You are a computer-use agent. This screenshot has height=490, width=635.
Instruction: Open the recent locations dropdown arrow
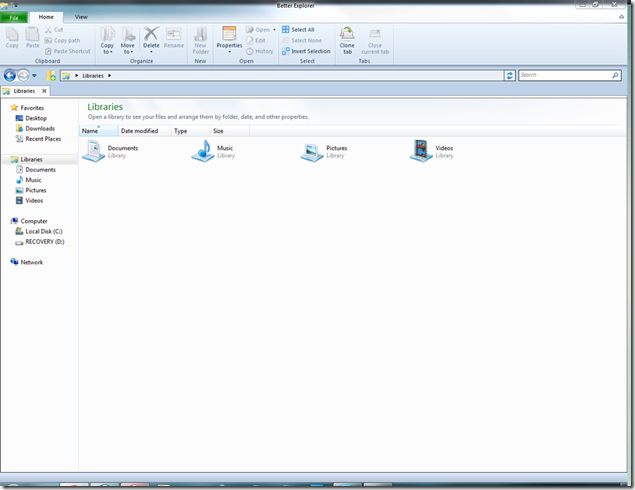[34, 75]
